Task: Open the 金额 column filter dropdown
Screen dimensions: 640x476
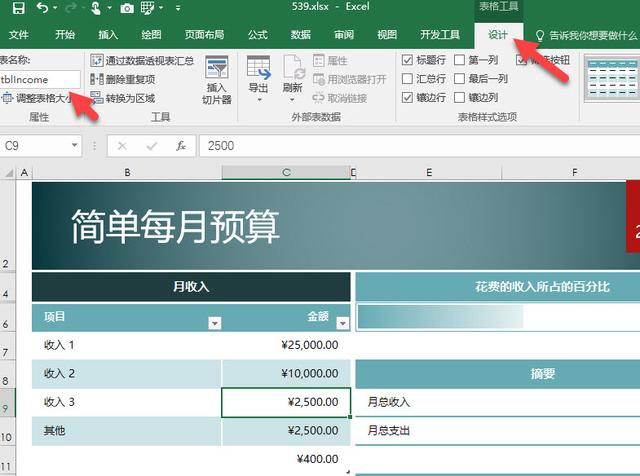Action: pyautogui.click(x=343, y=323)
